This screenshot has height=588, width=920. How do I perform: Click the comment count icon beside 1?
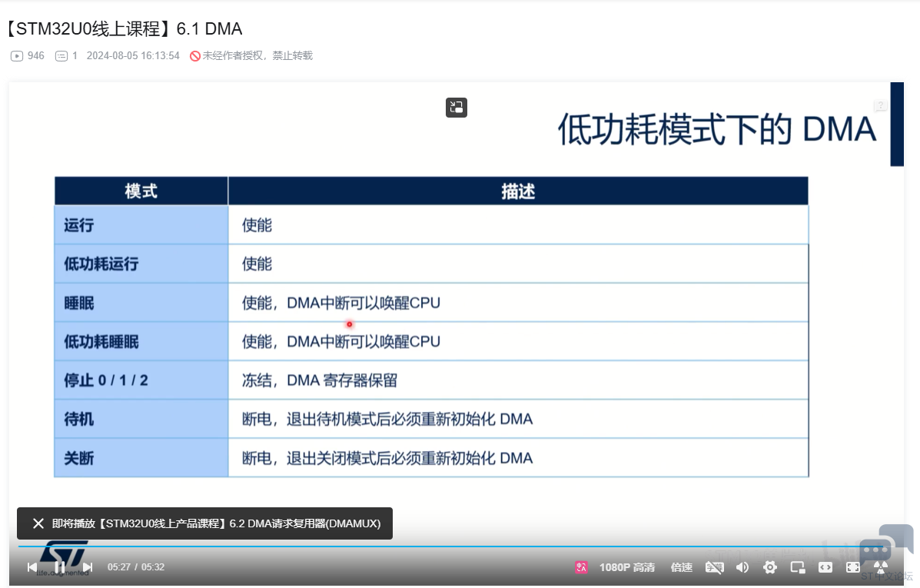point(61,56)
